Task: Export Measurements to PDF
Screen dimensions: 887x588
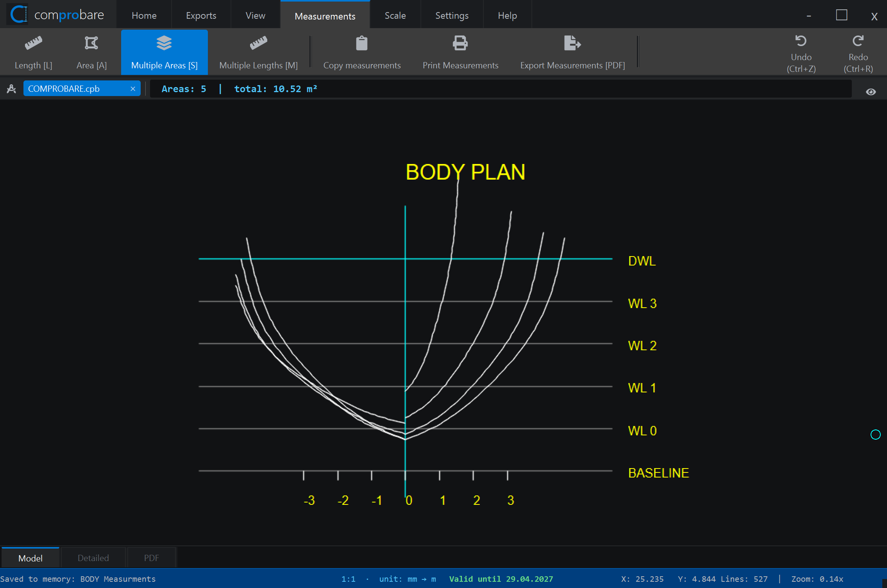Action: click(572, 53)
